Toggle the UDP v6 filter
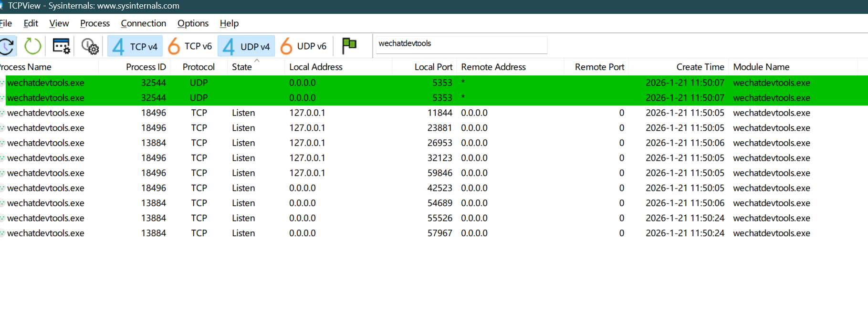 coord(303,46)
